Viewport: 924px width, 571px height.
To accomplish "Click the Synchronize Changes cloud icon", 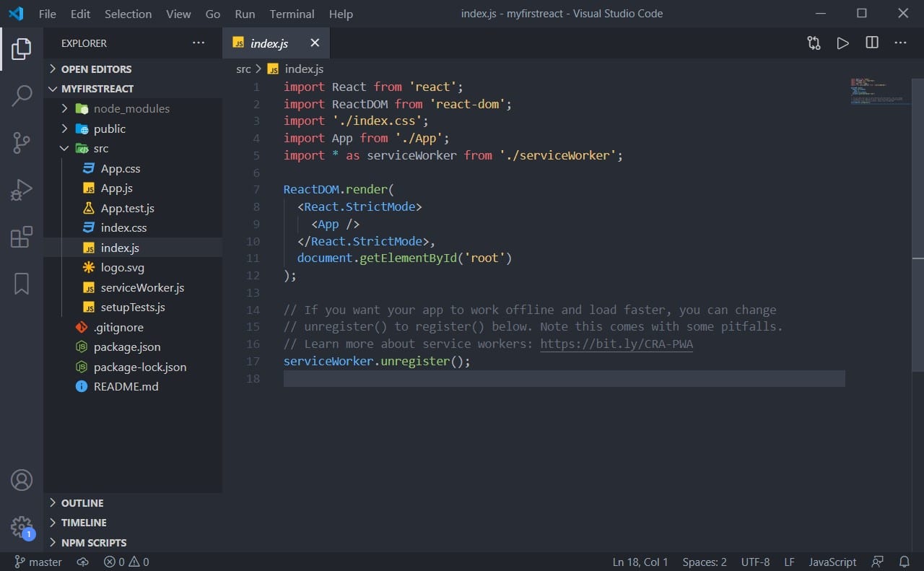I will pos(82,562).
